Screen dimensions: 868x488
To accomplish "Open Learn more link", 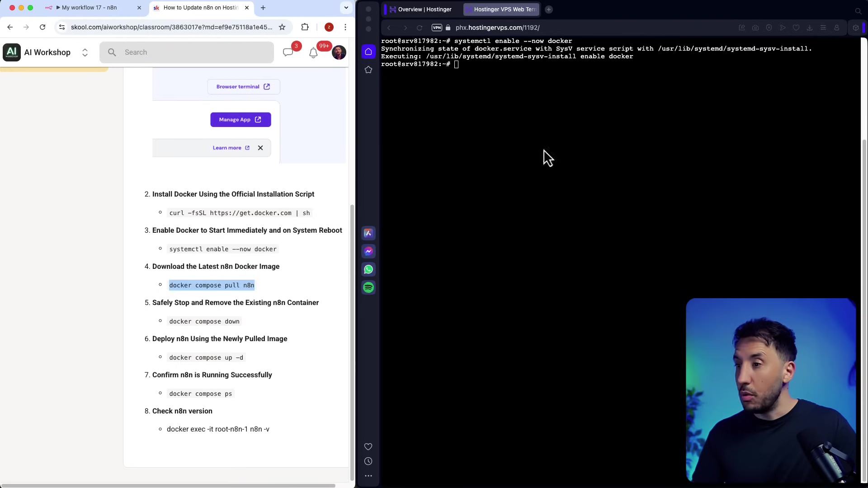I will click(x=231, y=148).
